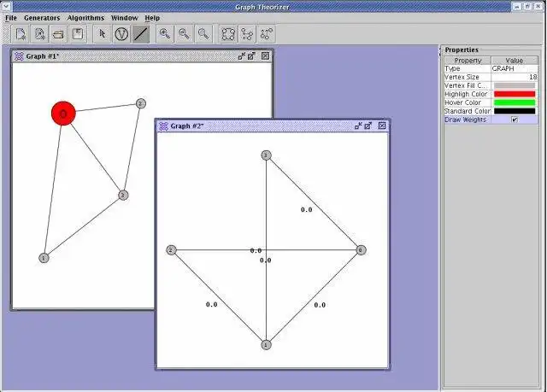Select the Highligh Color property label
Viewport: 547px width, 392px height.
468,94
